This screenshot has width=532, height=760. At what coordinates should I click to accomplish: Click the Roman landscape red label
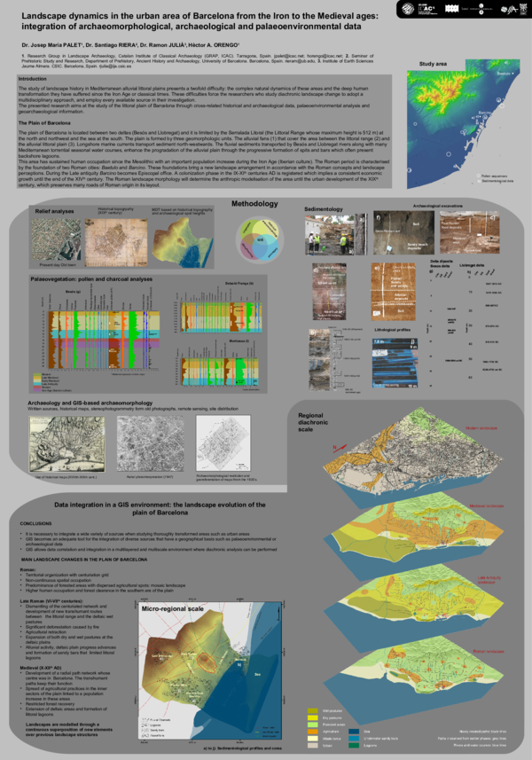point(489,652)
